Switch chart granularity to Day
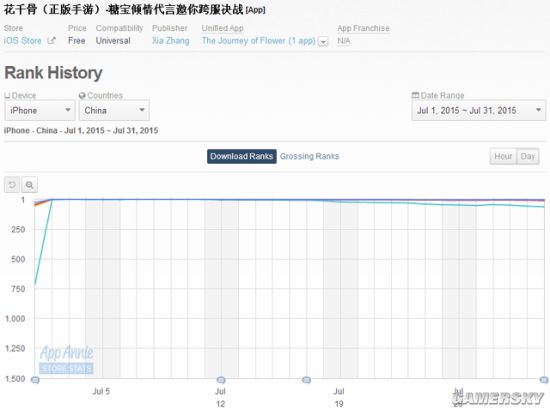550x410 pixels. coord(528,156)
